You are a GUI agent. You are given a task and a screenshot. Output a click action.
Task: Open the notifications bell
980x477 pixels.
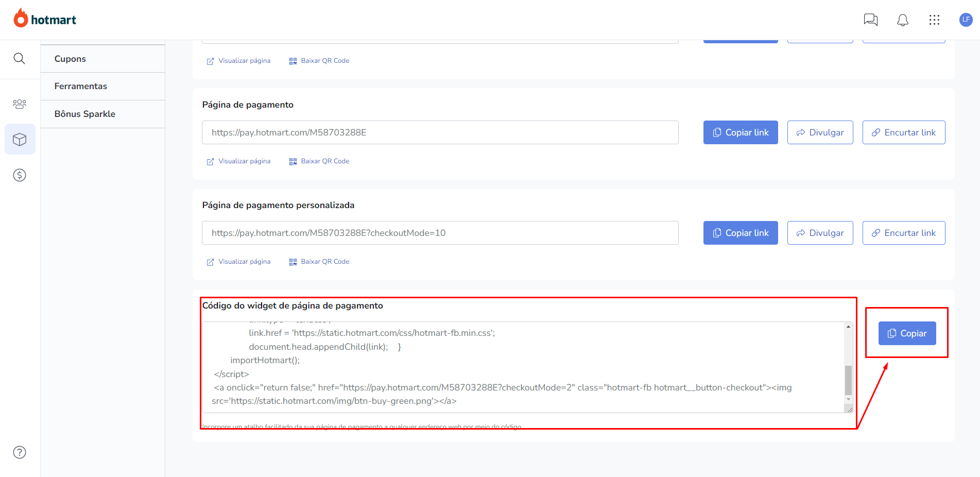(902, 20)
